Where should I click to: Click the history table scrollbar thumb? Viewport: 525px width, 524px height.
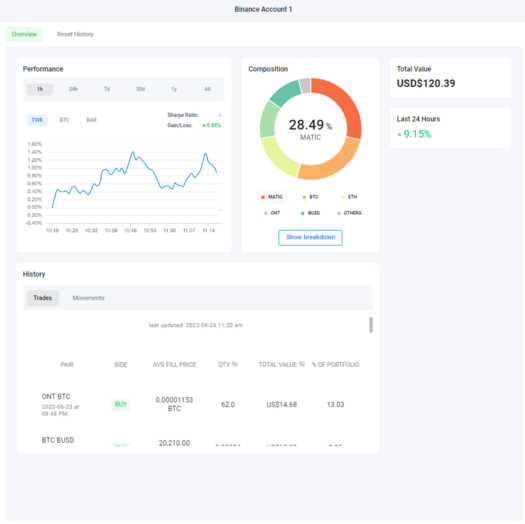pyautogui.click(x=371, y=325)
